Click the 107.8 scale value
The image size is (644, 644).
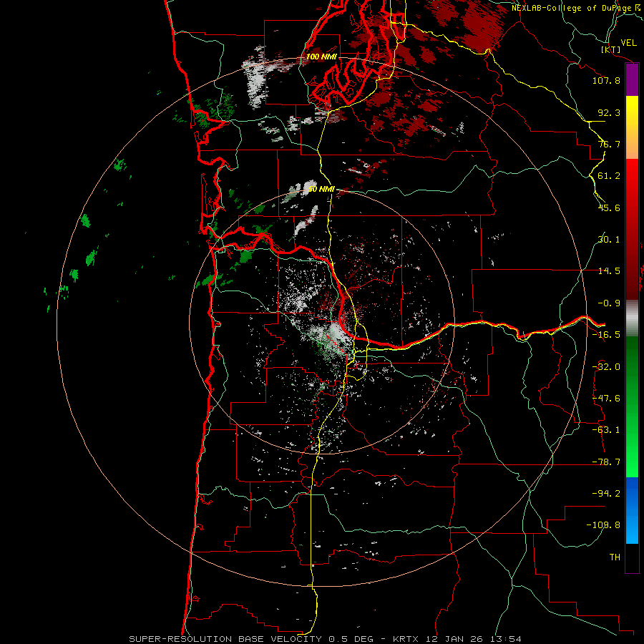point(606,80)
